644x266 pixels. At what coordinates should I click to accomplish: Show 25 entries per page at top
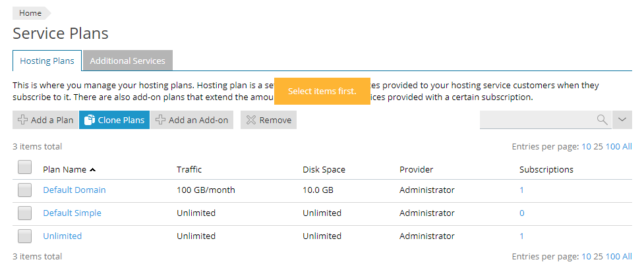pyautogui.click(x=598, y=147)
